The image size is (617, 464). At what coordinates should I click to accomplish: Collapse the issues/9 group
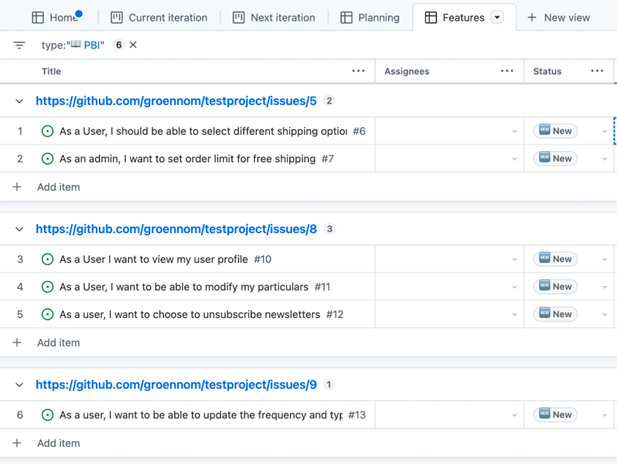click(19, 385)
